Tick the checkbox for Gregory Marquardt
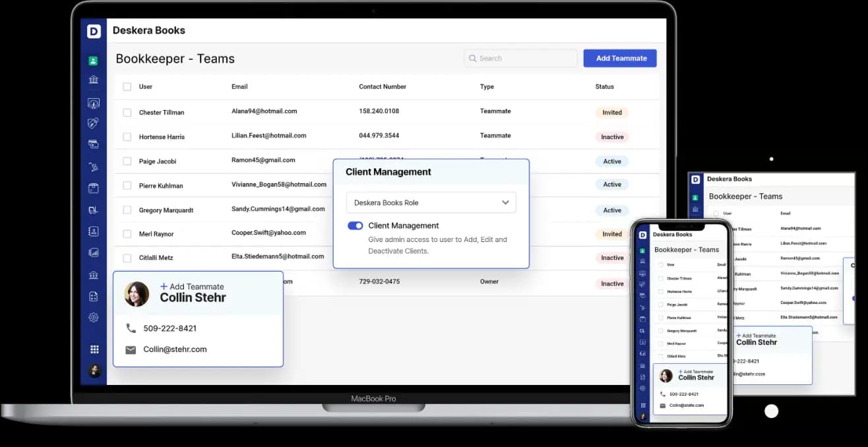868x447 pixels. pos(127,210)
